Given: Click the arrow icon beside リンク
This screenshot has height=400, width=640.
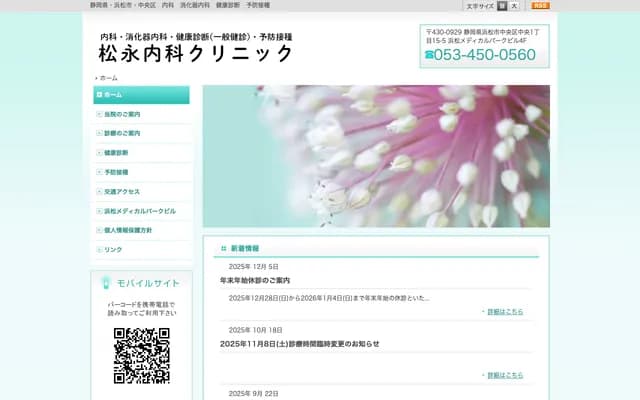Looking at the screenshot, I should pos(99,249).
